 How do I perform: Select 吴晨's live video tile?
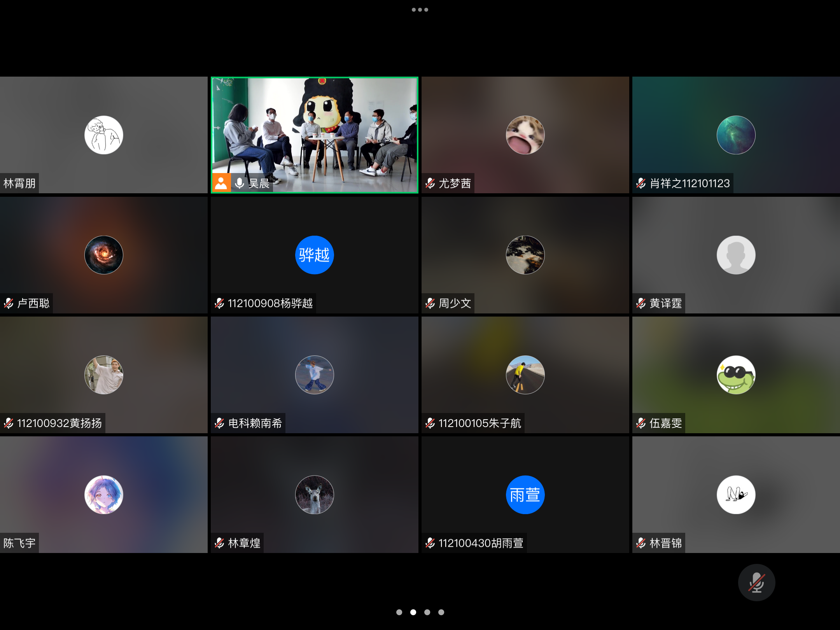314,128
